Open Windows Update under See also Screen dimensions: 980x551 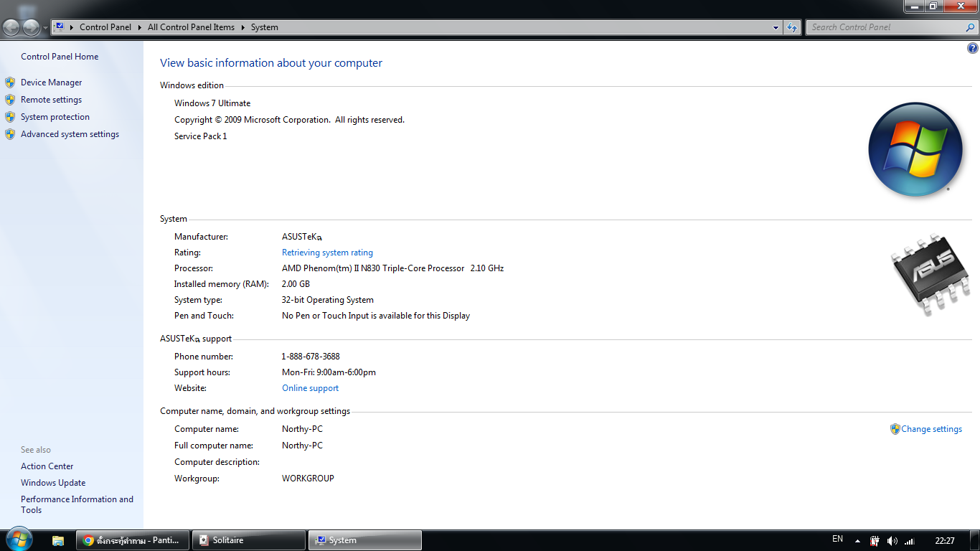pos(53,483)
